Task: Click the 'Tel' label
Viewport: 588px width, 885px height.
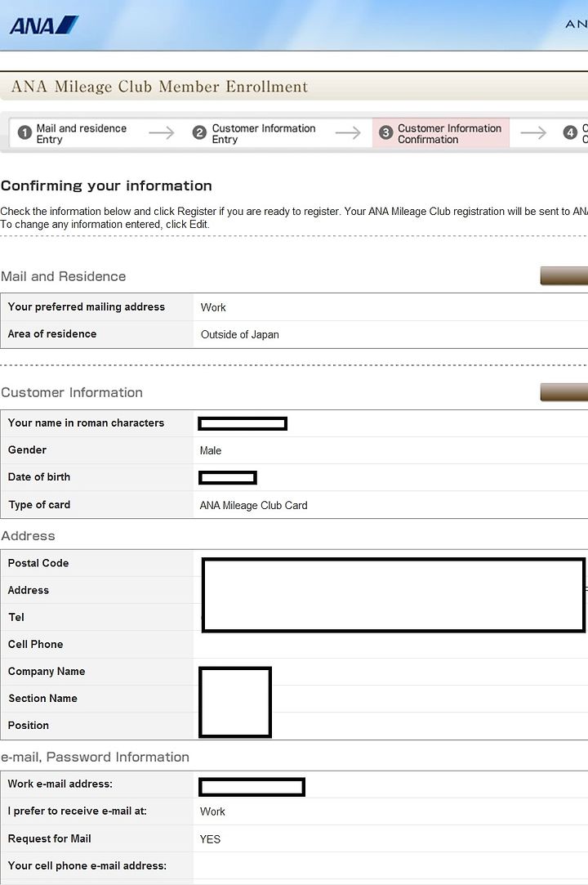Action: tap(16, 617)
